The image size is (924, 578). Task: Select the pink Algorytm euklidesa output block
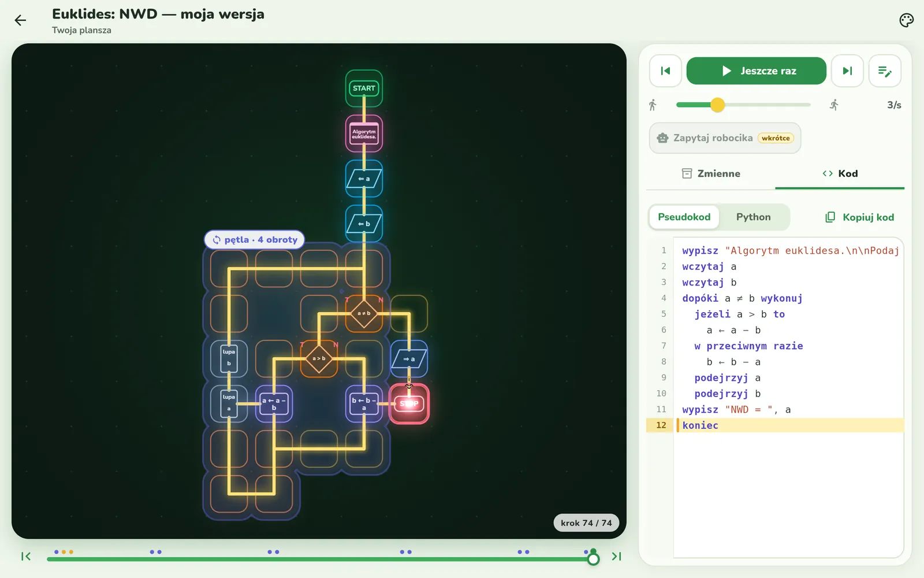coord(364,134)
